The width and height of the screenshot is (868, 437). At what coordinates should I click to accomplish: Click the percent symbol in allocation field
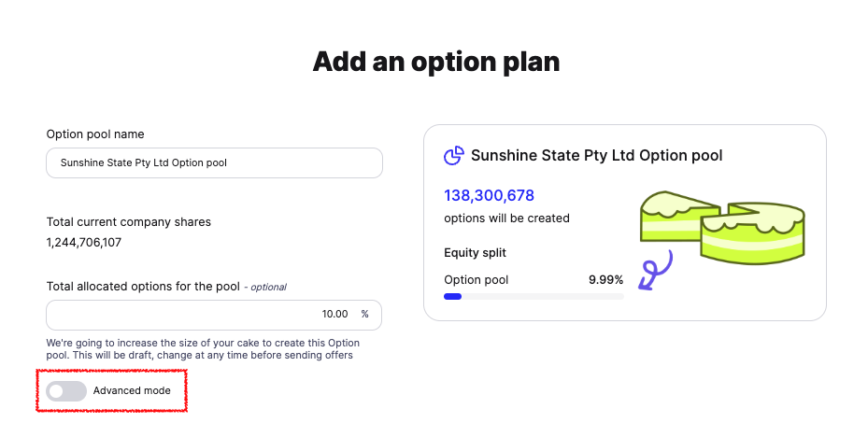tap(364, 314)
